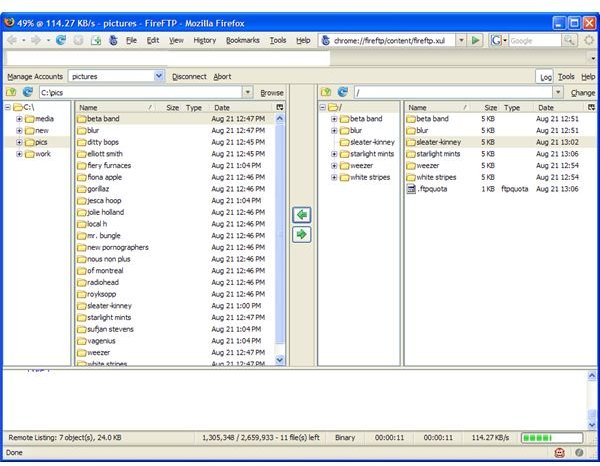
Task: Open the account dropdown showing pictures
Action: point(159,76)
